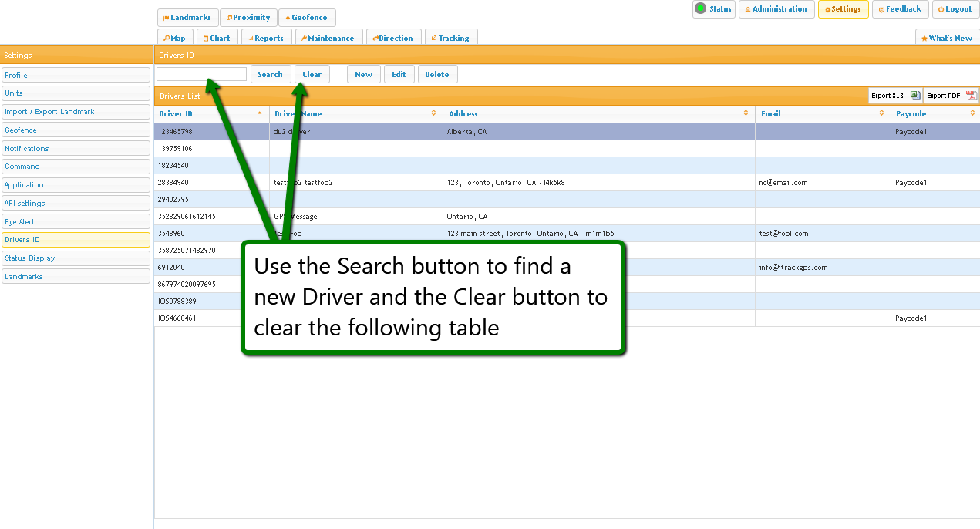Image resolution: width=980 pixels, height=529 pixels.
Task: Click the green Status indicator icon
Action: [x=700, y=9]
